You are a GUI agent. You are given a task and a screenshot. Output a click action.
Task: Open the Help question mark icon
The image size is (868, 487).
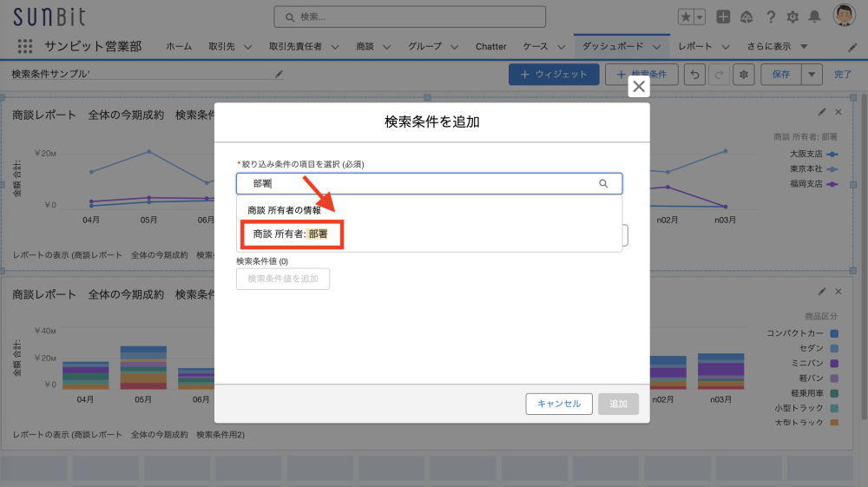[770, 16]
